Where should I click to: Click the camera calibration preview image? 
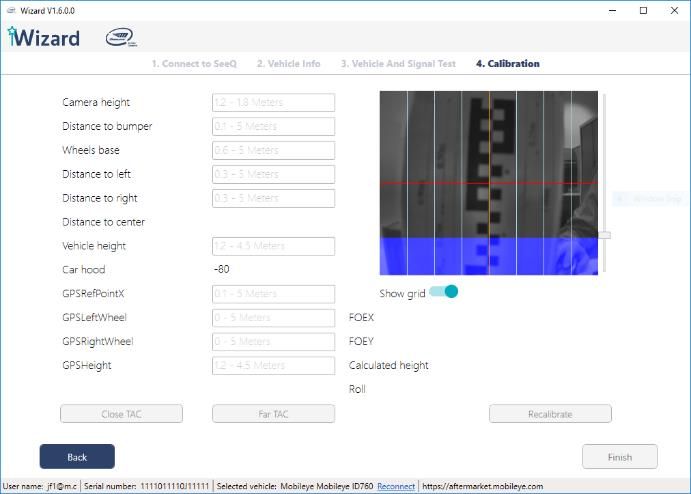[x=489, y=183]
